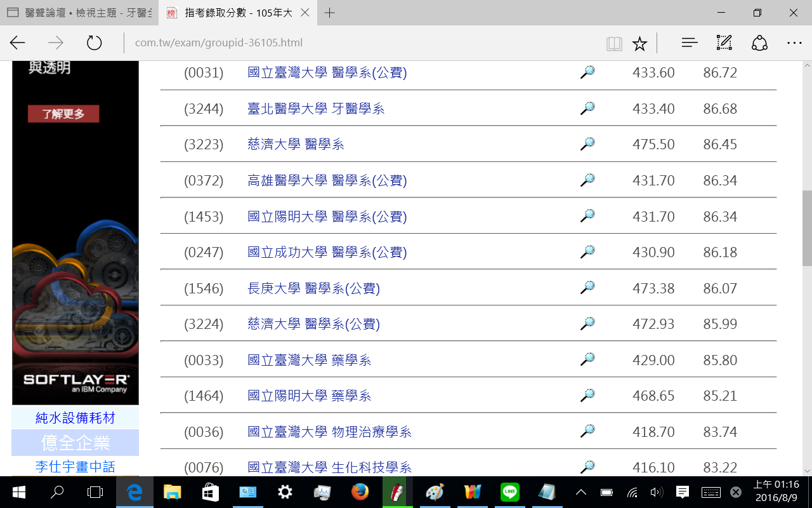The width and height of the screenshot is (812, 508).
Task: Open link 臺北醫學大學 牙醫學系
Action: pyautogui.click(x=316, y=109)
